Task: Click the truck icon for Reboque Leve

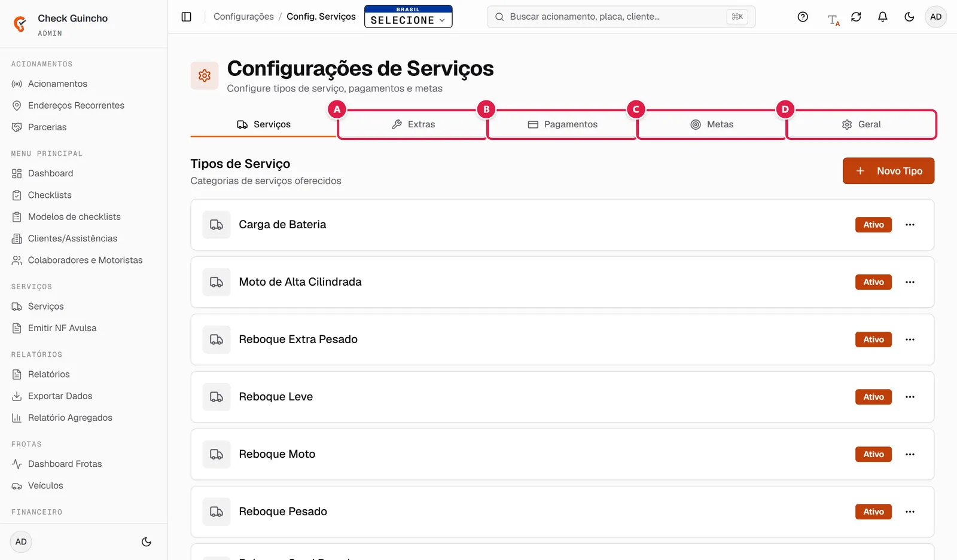Action: 217,397
